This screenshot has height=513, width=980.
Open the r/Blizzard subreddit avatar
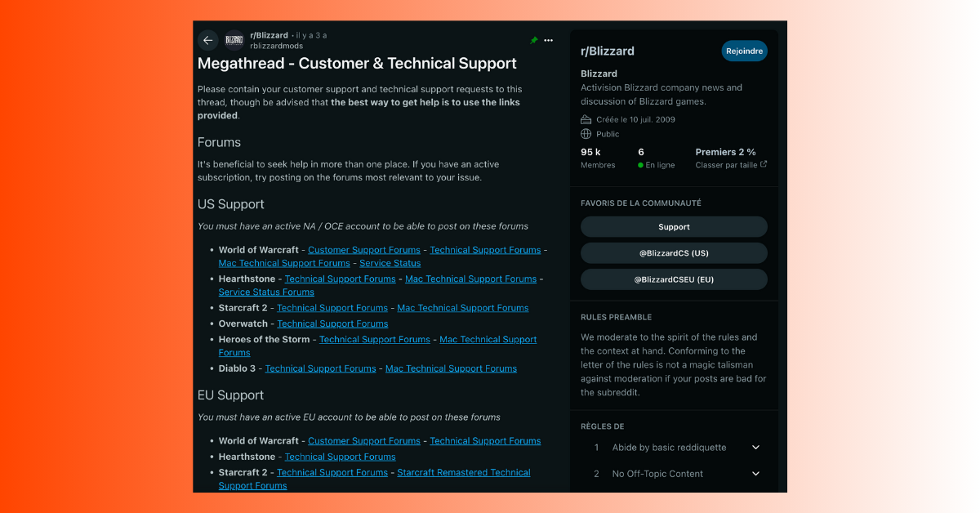(234, 40)
